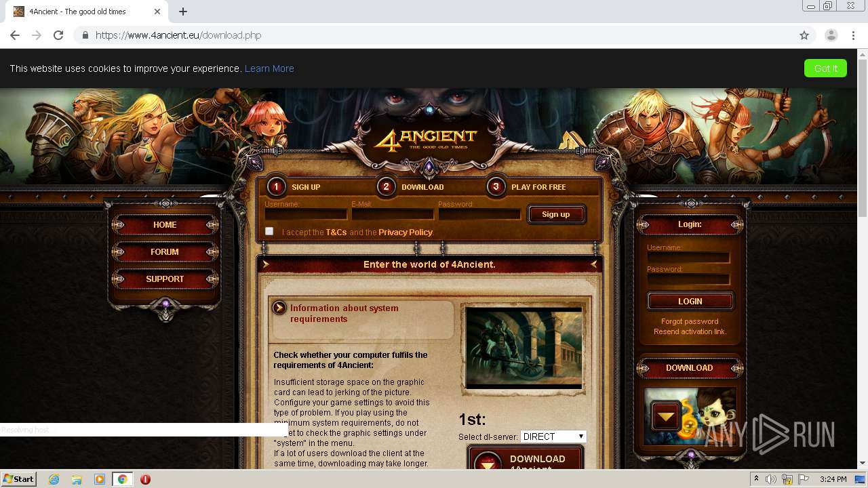This screenshot has width=868, height=488.
Task: Open the Learn More cookie link
Action: [269, 68]
